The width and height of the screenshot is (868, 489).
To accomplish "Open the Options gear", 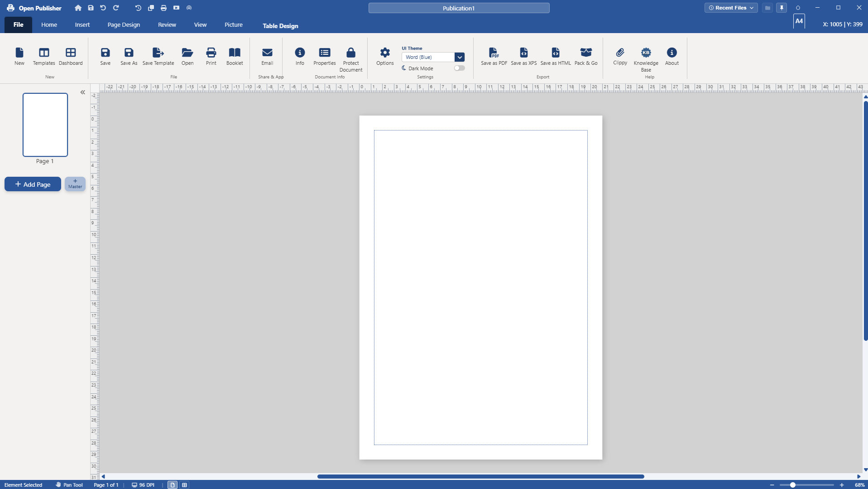I will [x=385, y=57].
